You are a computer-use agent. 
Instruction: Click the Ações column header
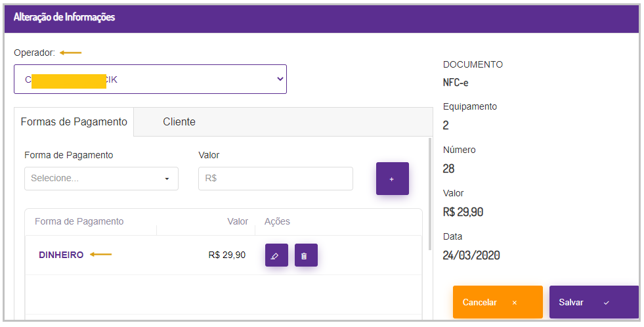(x=277, y=222)
